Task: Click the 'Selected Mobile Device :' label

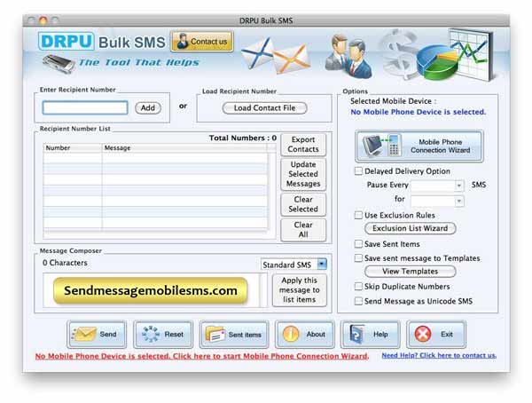Action: [394, 101]
